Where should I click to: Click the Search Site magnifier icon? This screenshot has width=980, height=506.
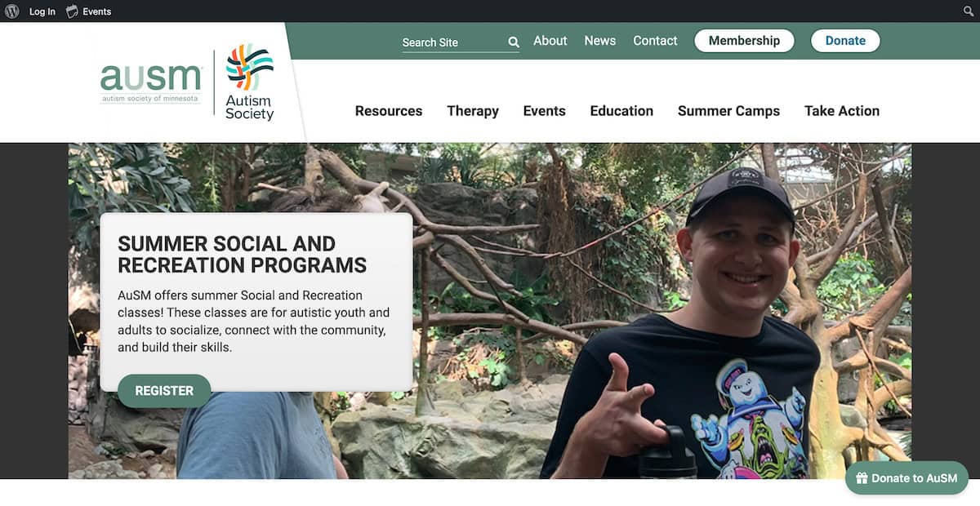pyautogui.click(x=514, y=42)
